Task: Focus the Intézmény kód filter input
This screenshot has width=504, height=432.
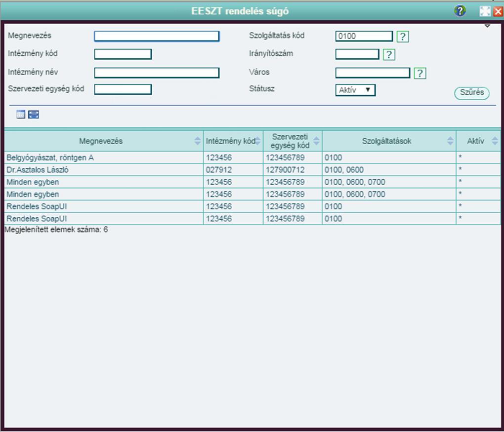Action: [123, 54]
